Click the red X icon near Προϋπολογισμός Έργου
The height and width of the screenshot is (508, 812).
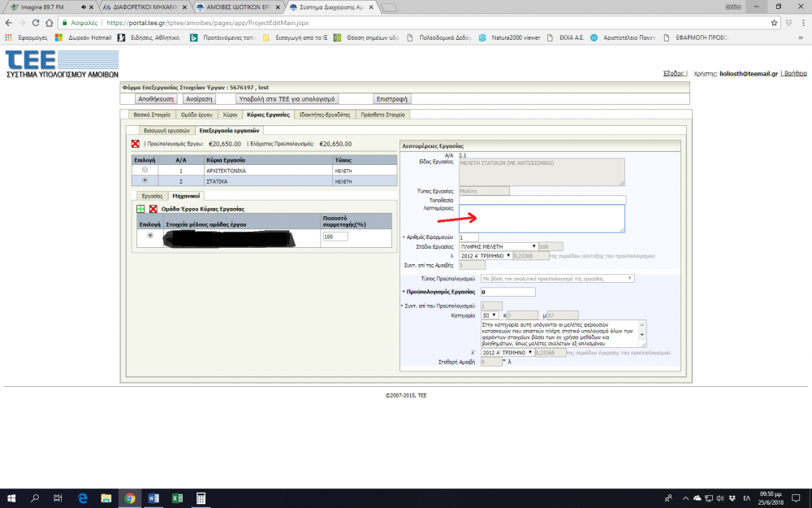[x=136, y=144]
